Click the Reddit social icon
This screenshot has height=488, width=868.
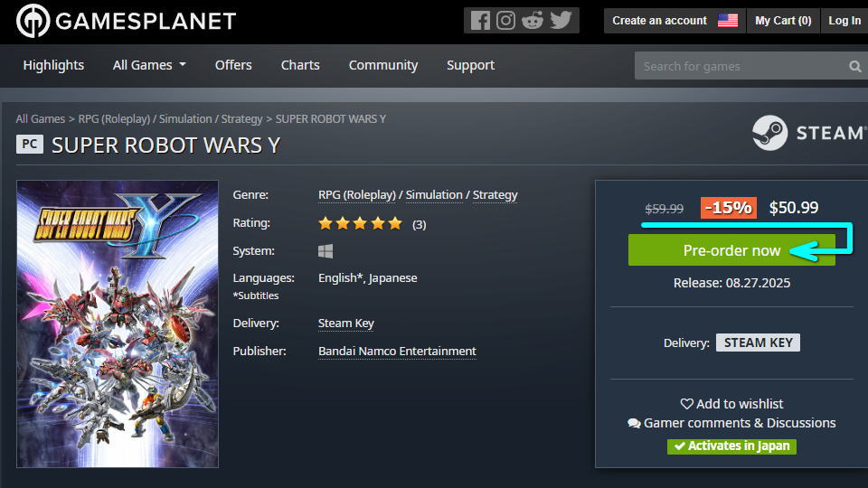(x=533, y=20)
